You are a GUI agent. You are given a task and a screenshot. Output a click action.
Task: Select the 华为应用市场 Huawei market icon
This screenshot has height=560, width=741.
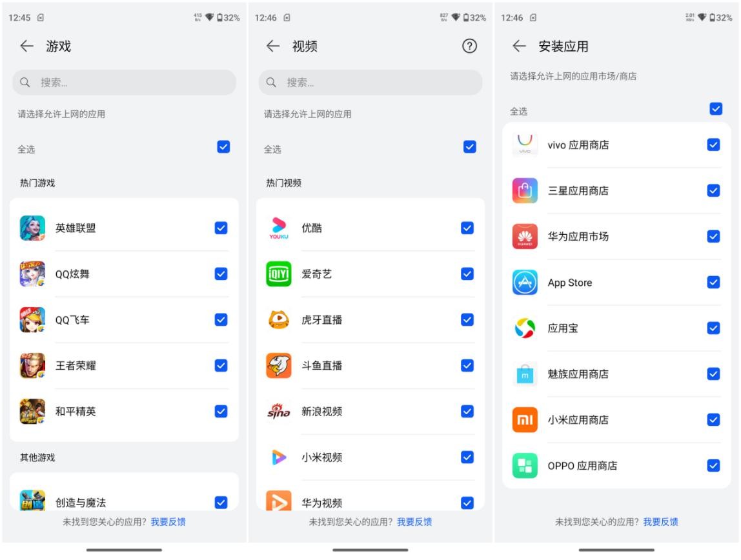tap(524, 236)
